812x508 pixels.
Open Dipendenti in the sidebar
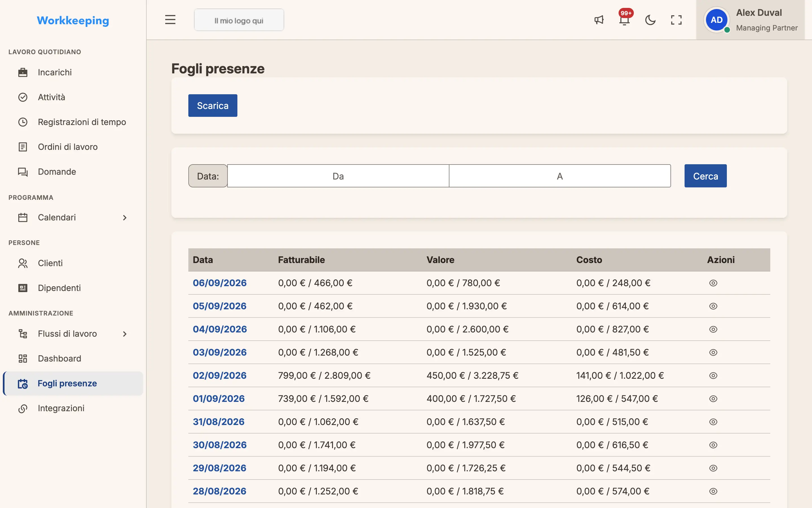coord(73,288)
